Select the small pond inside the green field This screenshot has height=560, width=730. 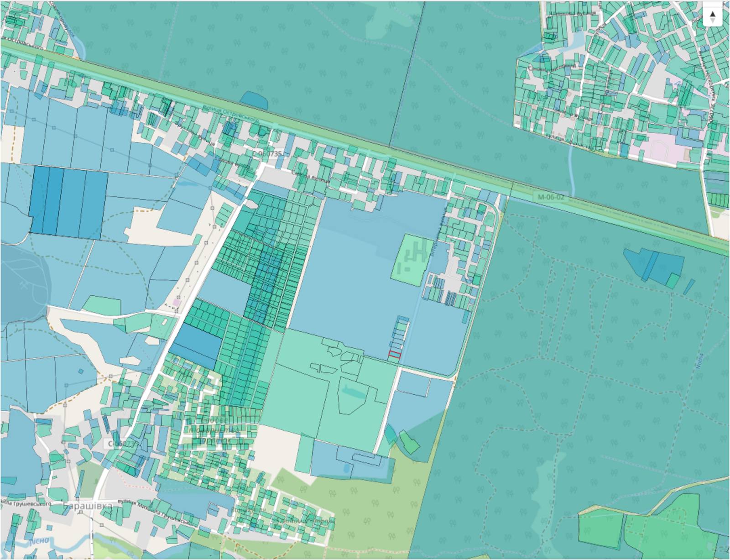tap(351, 391)
